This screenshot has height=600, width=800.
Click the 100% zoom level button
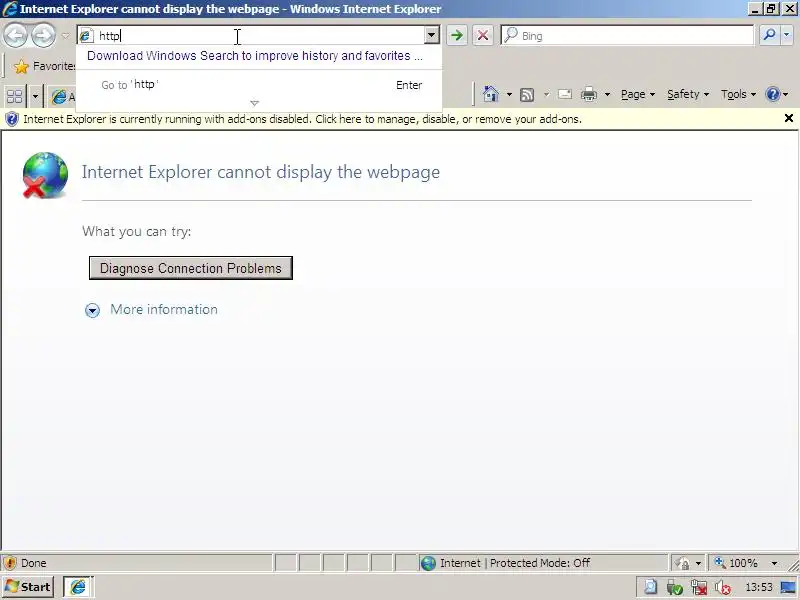736,563
